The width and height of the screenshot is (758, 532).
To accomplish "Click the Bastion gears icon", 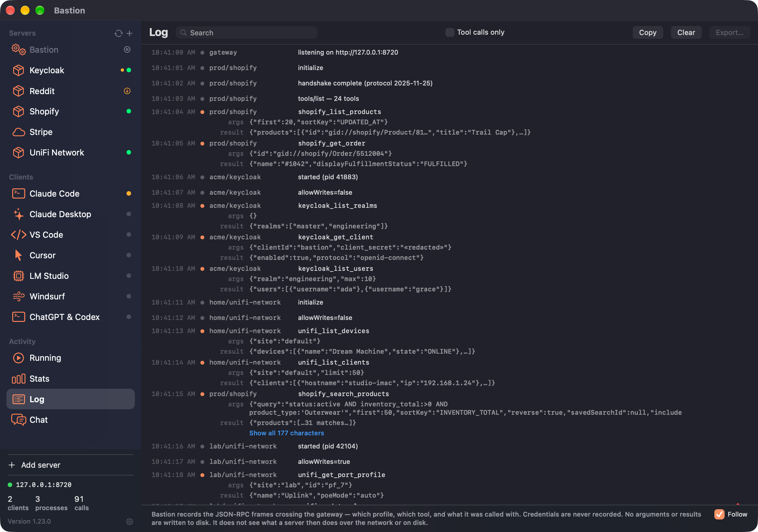I will click(19, 50).
